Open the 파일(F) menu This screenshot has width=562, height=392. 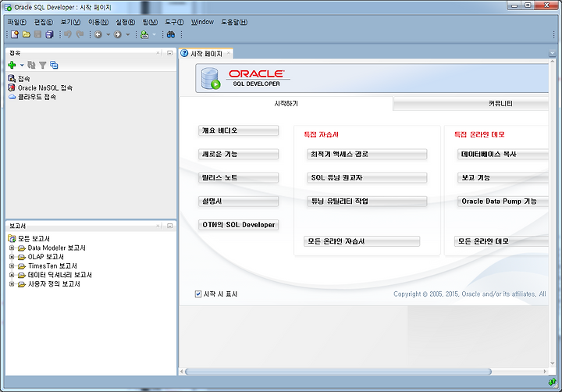[x=17, y=22]
